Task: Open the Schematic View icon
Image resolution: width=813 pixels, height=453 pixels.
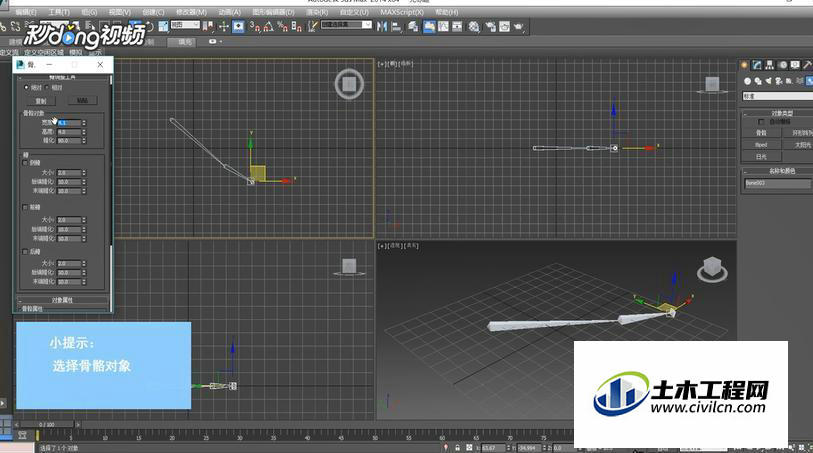Action: tap(457, 26)
